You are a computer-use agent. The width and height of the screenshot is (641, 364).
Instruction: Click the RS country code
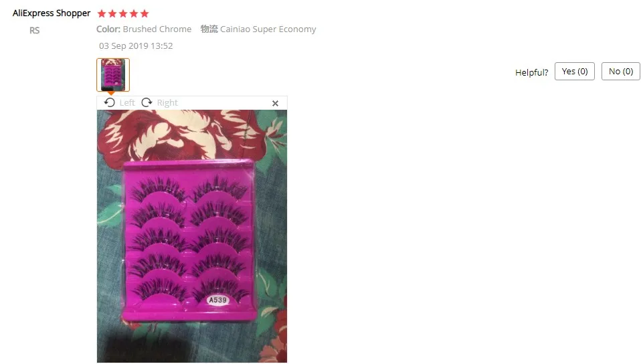pyautogui.click(x=34, y=30)
